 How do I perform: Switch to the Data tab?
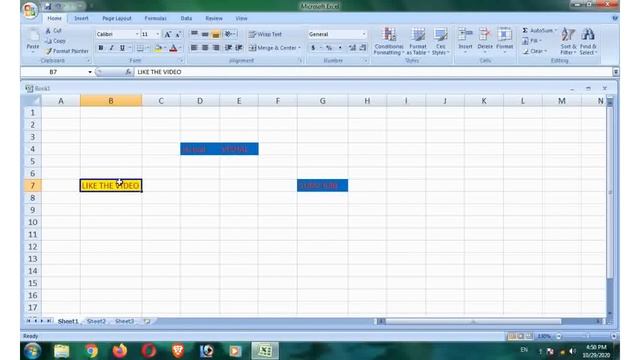click(186, 18)
